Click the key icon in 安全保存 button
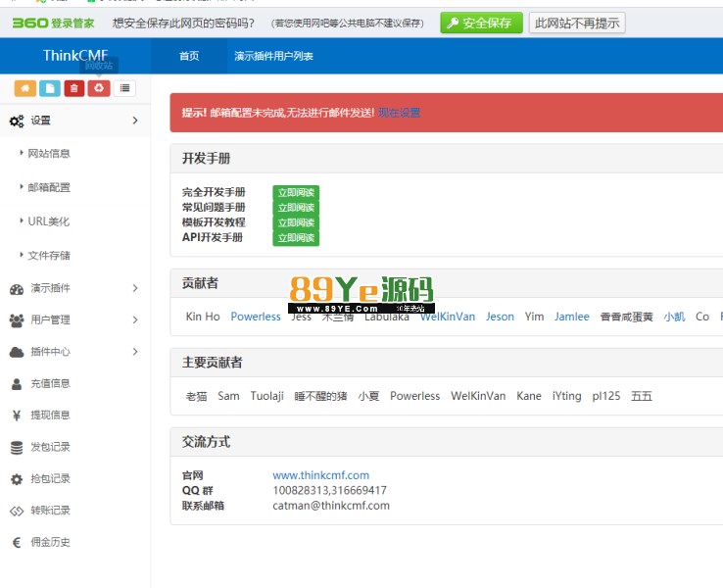Image resolution: width=723 pixels, height=588 pixels. (x=453, y=23)
